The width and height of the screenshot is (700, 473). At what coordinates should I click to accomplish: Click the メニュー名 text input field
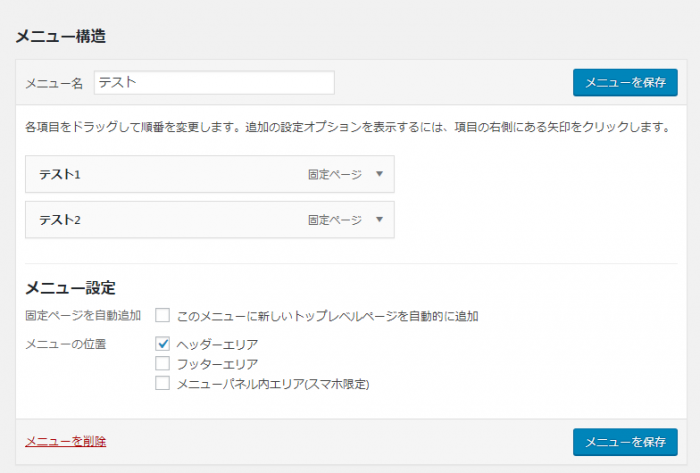pos(214,83)
